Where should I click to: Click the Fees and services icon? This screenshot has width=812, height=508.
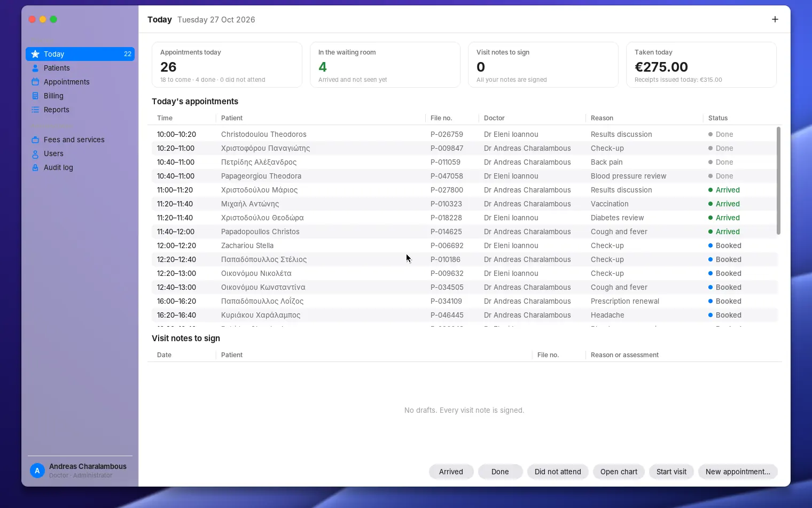click(x=35, y=140)
